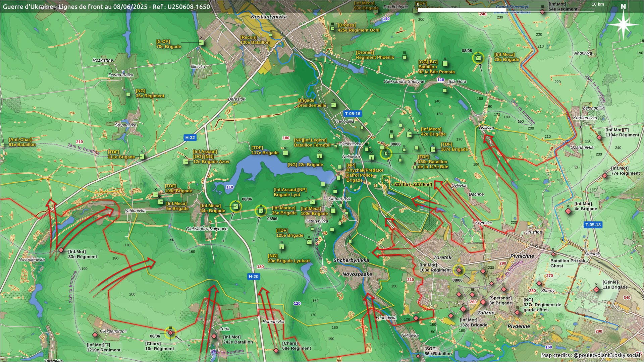Select the 12e Brigade Azov unit marker
Screen dimensions: 644x362
(185, 162)
